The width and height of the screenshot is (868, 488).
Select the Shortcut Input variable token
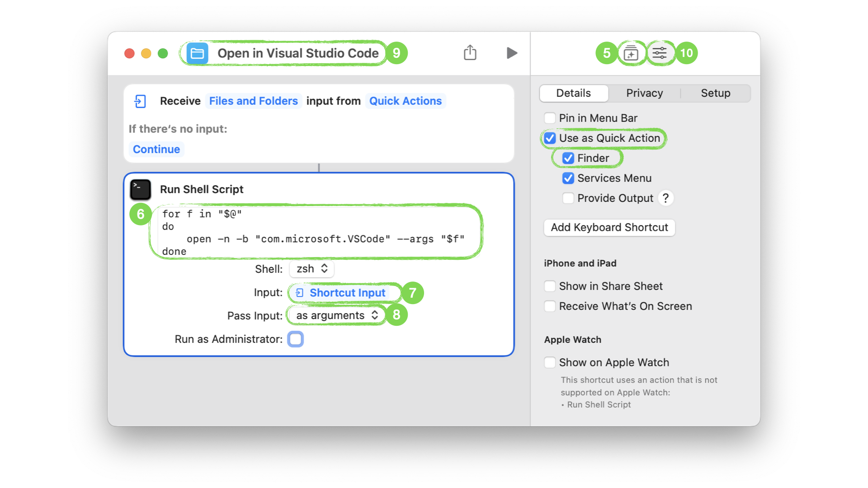[x=340, y=293]
